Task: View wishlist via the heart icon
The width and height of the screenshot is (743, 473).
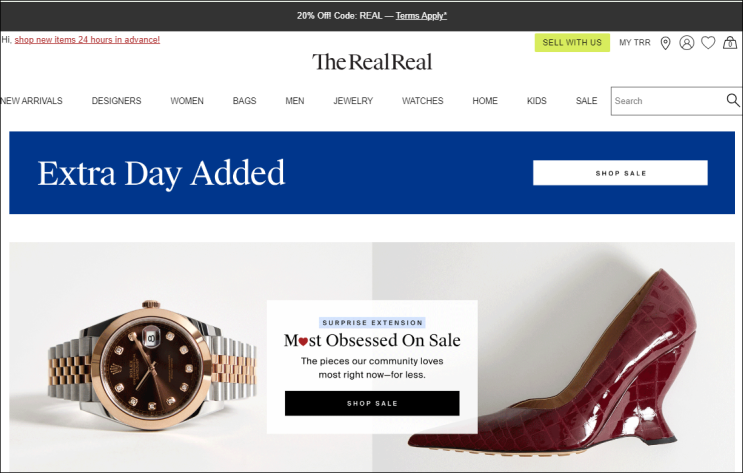Action: 708,43
